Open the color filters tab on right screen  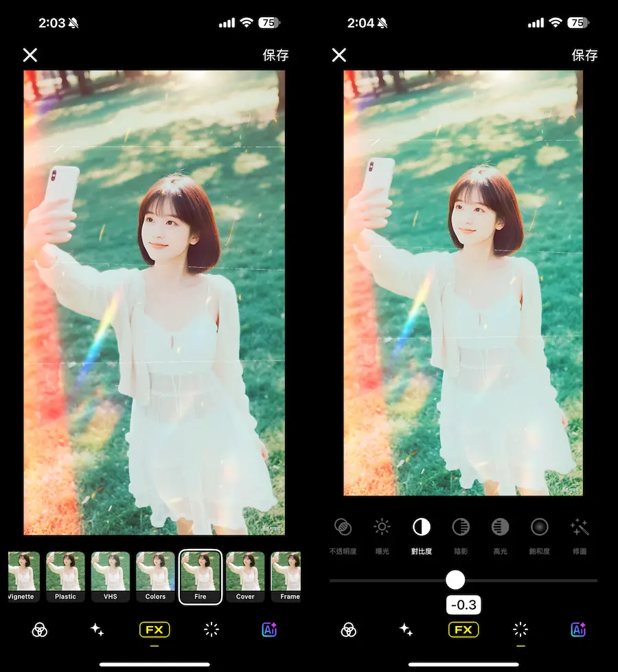pos(349,629)
